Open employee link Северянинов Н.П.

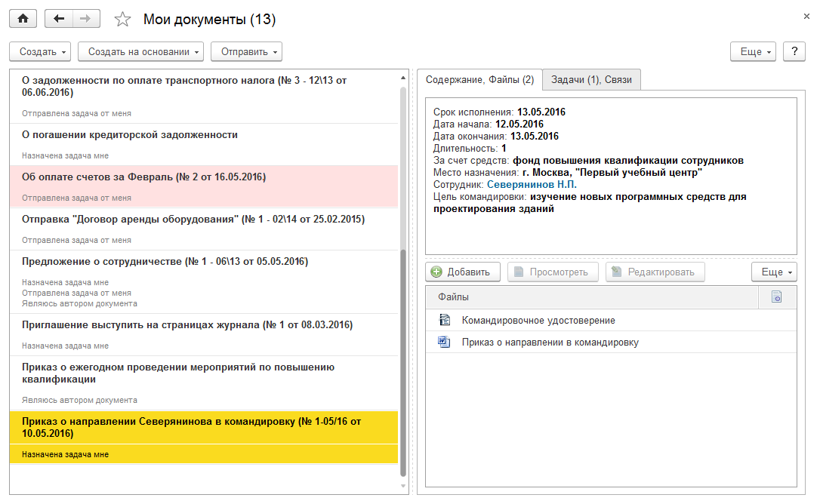[x=532, y=185]
